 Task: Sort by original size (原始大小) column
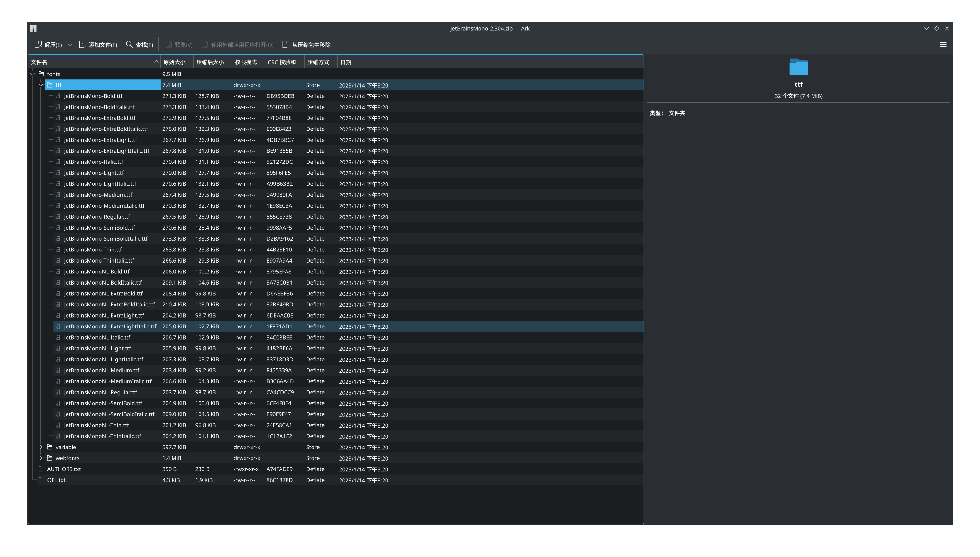pyautogui.click(x=177, y=62)
